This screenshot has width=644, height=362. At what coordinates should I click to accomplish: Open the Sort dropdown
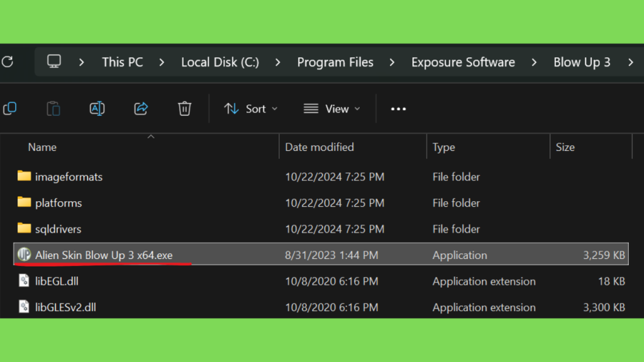(x=251, y=109)
